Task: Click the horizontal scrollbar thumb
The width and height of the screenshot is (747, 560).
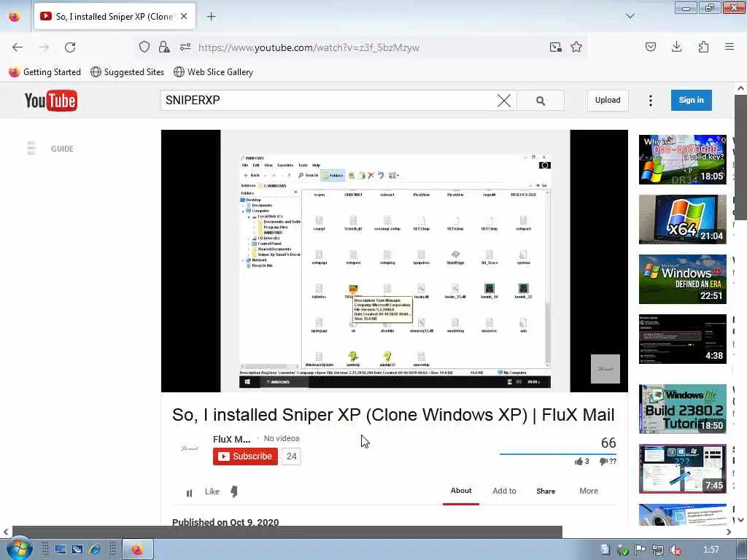Action: 287,532
